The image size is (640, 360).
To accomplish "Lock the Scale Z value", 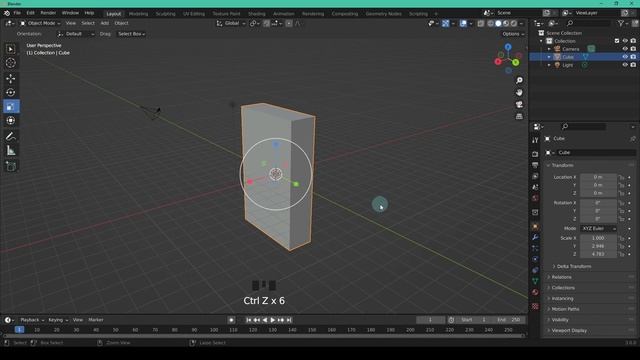I will [621, 254].
